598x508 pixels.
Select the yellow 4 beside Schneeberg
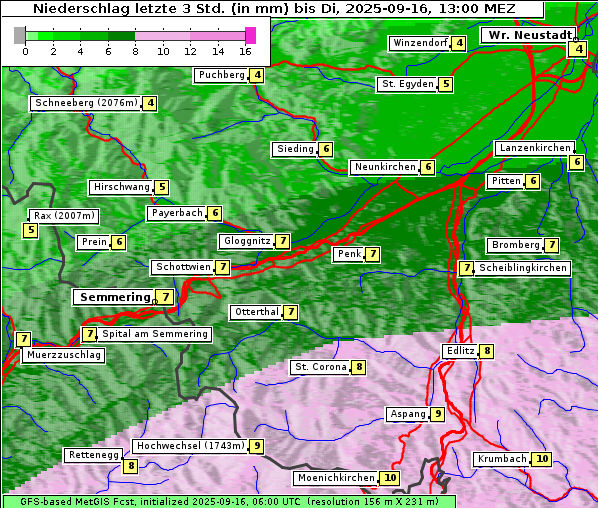point(150,103)
